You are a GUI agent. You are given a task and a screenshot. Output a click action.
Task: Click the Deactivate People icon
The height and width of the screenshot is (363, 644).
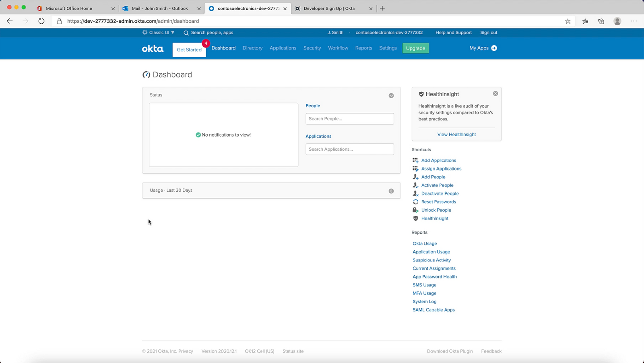click(415, 193)
